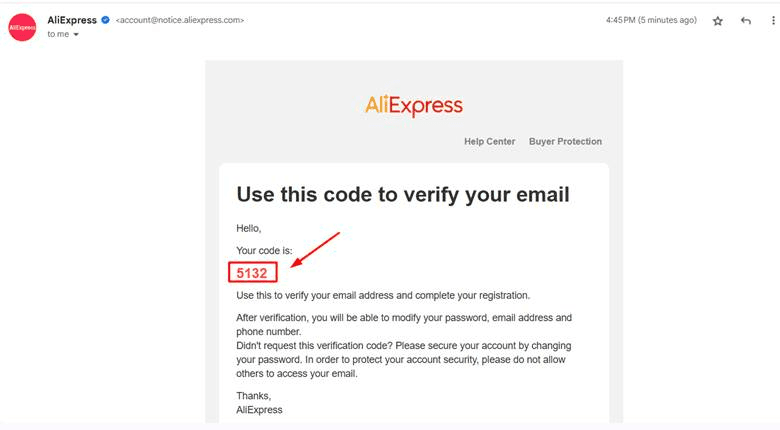Click the blue verified sender badge

click(x=105, y=20)
